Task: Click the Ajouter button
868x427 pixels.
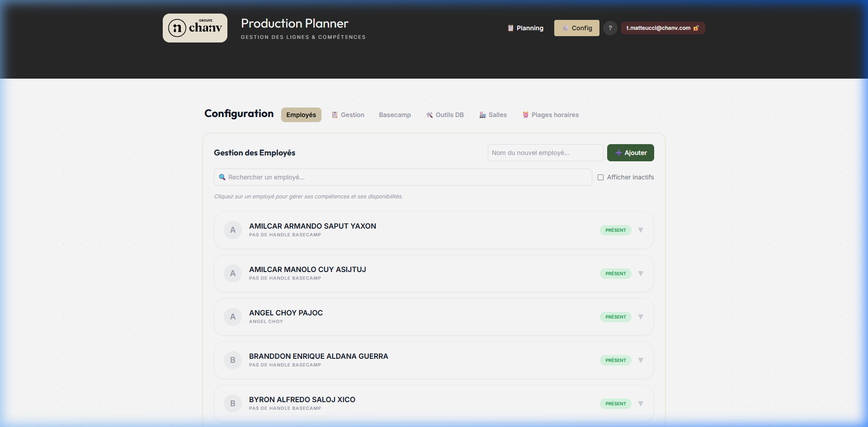Action: (x=631, y=153)
